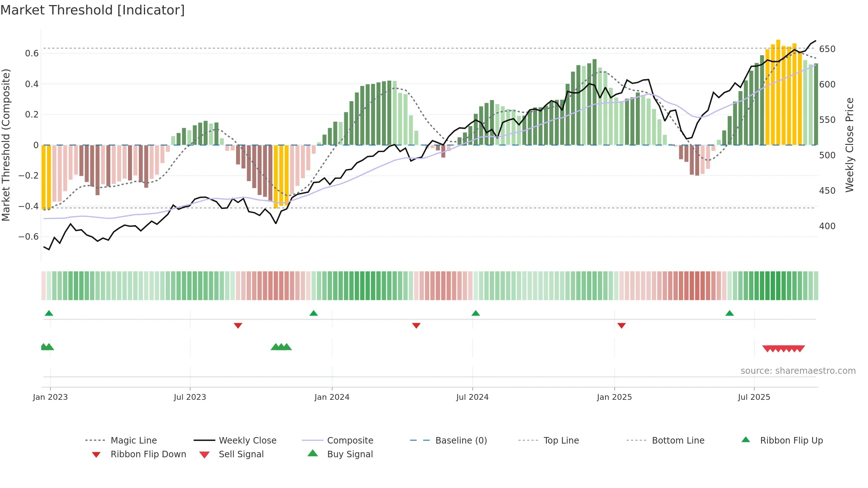This screenshot has width=868, height=488.
Task: Click the Jul 2023 x-axis label
Action: 190,397
